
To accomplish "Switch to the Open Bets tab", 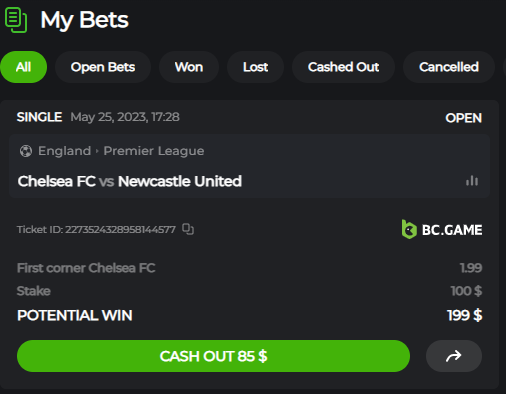I will pos(103,67).
